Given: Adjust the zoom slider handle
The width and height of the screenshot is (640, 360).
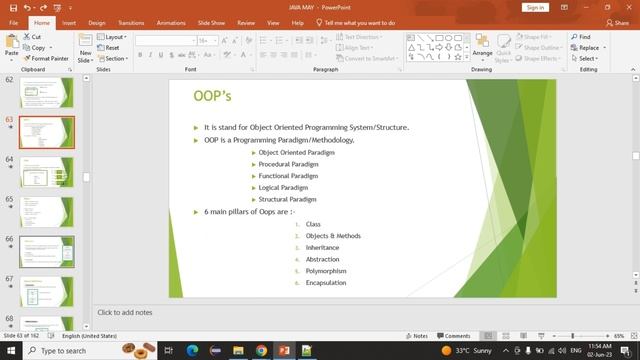Looking at the screenshot, I should coord(573,336).
